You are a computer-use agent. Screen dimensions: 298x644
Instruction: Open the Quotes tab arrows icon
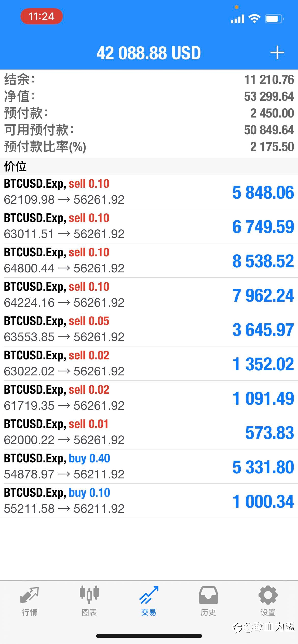(30, 595)
